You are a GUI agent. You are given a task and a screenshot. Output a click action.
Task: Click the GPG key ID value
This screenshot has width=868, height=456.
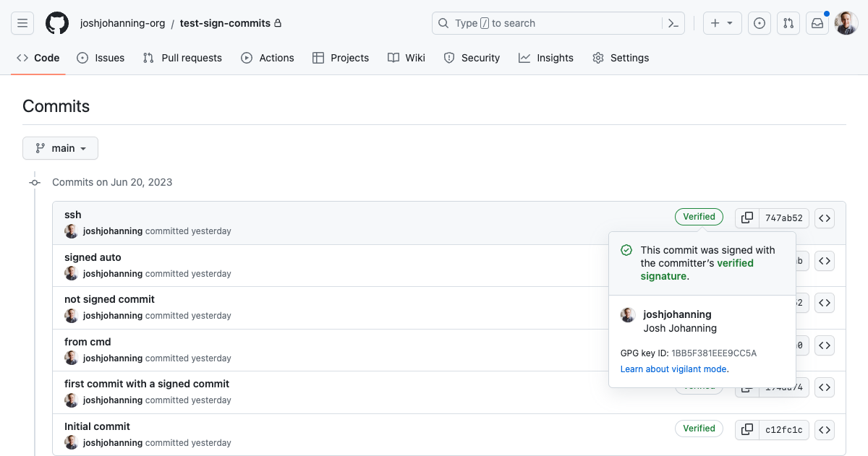(x=712, y=353)
